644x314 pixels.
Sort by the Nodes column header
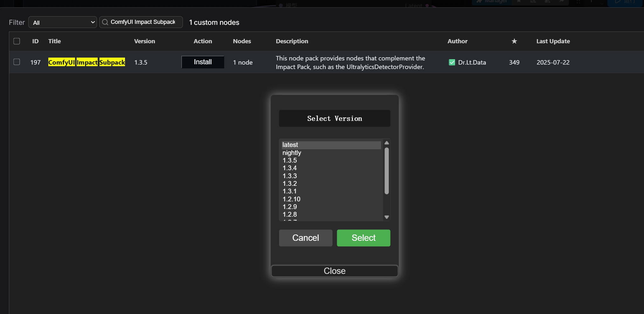click(242, 41)
